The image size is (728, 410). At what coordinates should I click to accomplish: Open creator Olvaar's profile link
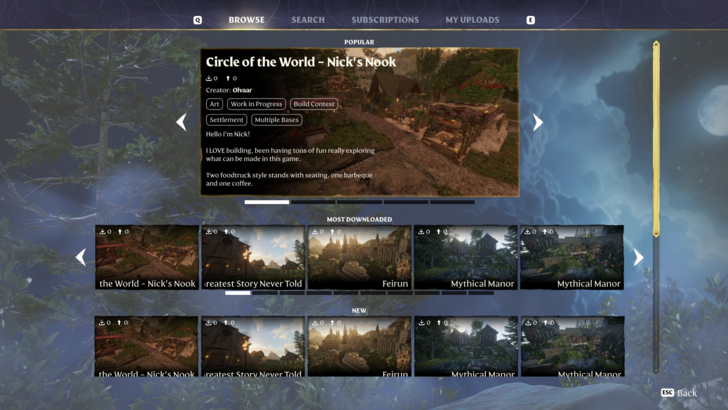tap(242, 90)
